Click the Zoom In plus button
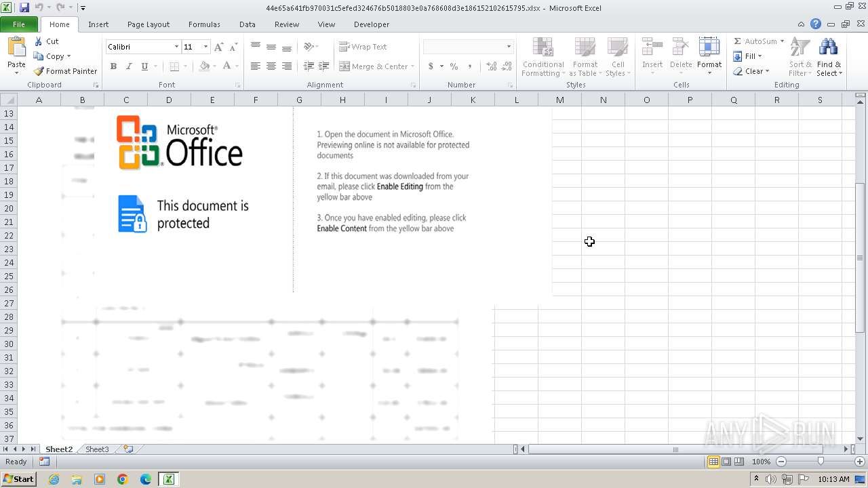Viewport: 868px width, 488px height. [860, 462]
